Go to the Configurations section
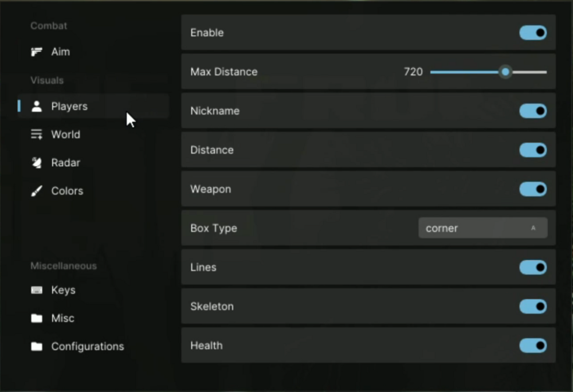This screenshot has width=573, height=392. (93, 346)
